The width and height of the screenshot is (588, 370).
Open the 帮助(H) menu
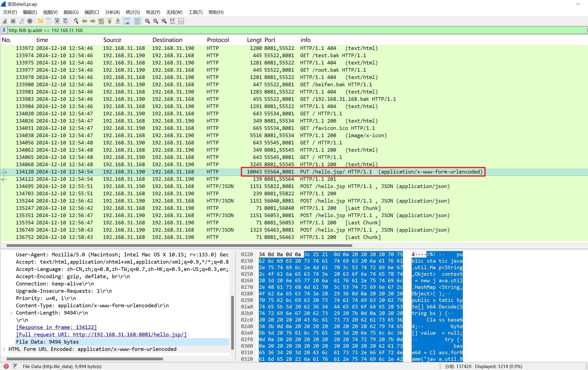pyautogui.click(x=216, y=12)
